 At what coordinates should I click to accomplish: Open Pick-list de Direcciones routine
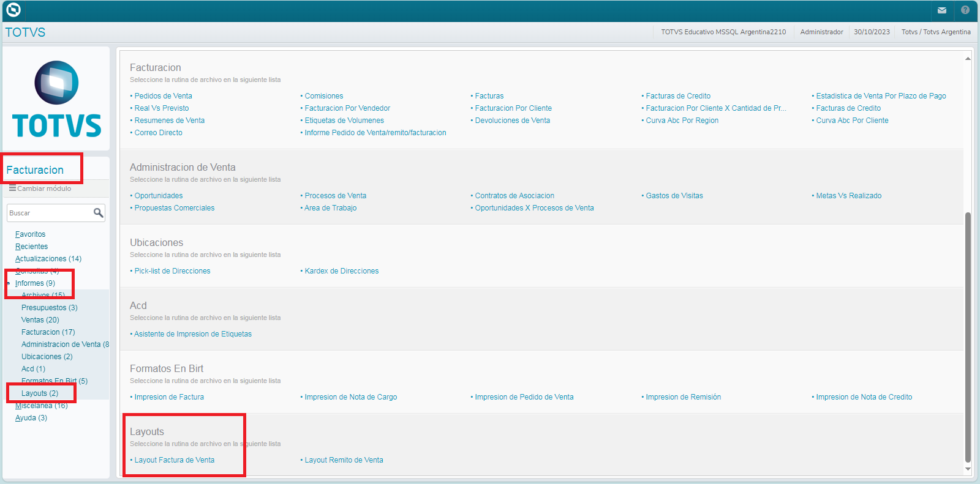(172, 271)
